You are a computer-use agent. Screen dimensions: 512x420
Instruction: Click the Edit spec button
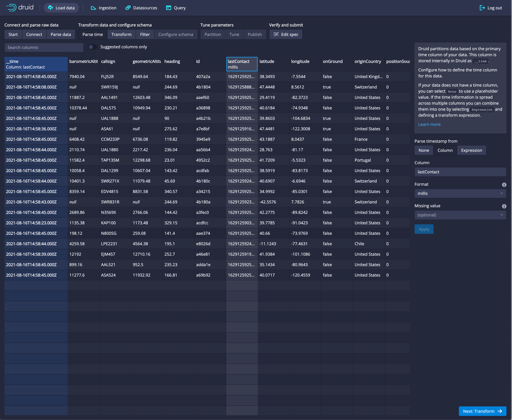coord(286,34)
